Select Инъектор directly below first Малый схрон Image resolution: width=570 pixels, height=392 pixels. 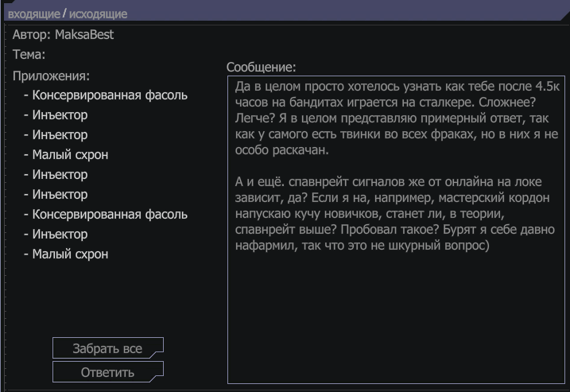[x=60, y=175]
